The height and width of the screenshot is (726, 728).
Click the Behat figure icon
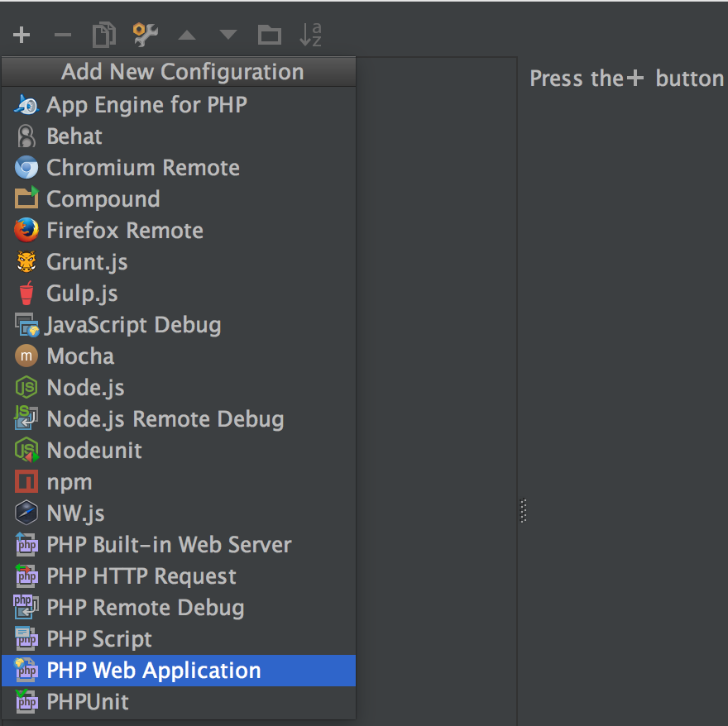point(26,136)
